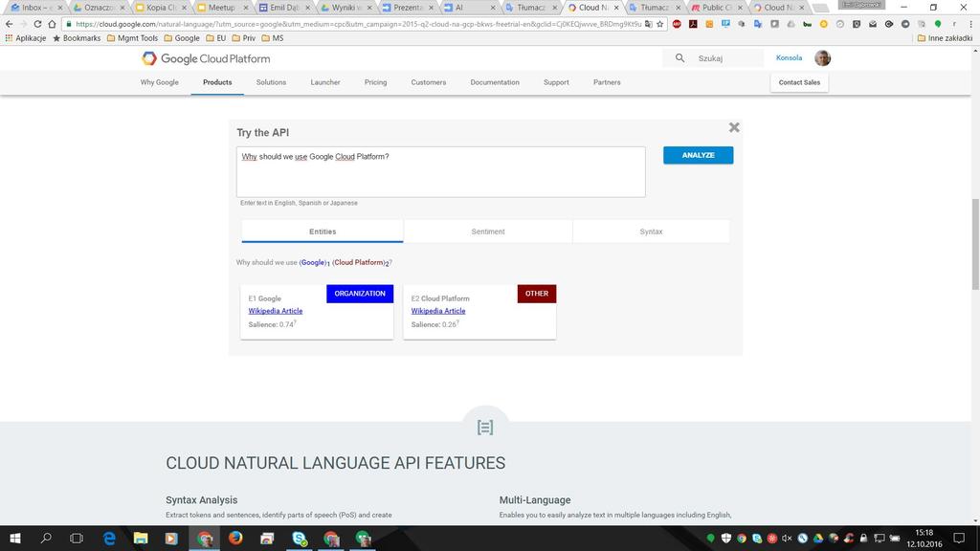Launch Microsoft Edge from taskbar
The width and height of the screenshot is (980, 551).
pos(109,538)
